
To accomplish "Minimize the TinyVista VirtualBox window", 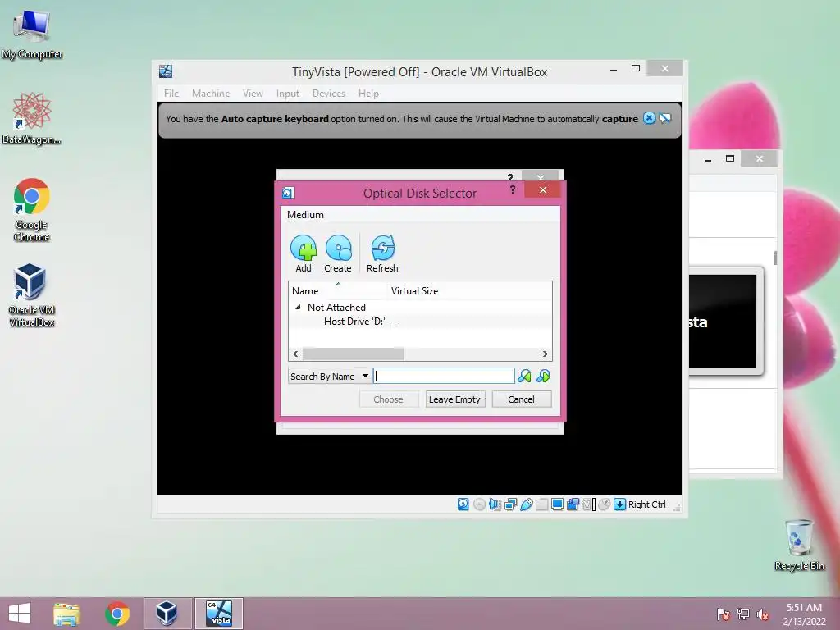I will click(x=614, y=69).
